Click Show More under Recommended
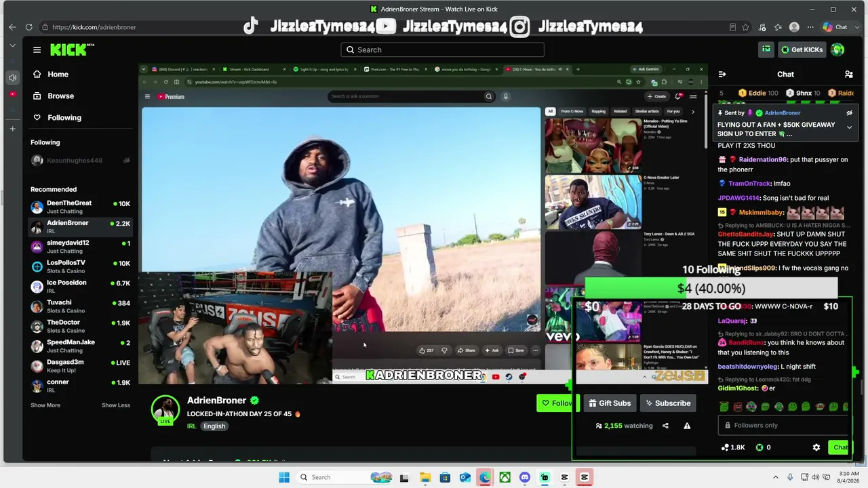The width and height of the screenshot is (868, 488). click(45, 405)
